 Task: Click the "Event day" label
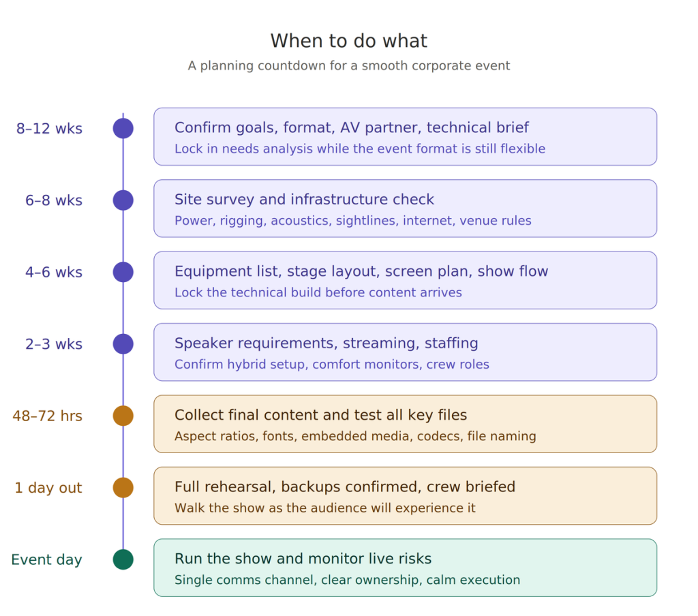coord(46,560)
